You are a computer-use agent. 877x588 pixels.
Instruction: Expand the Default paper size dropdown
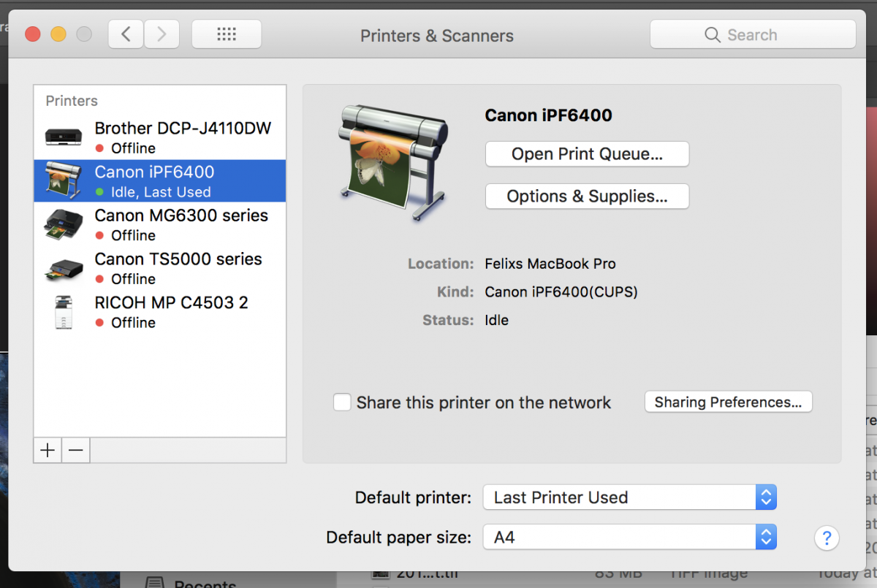629,538
